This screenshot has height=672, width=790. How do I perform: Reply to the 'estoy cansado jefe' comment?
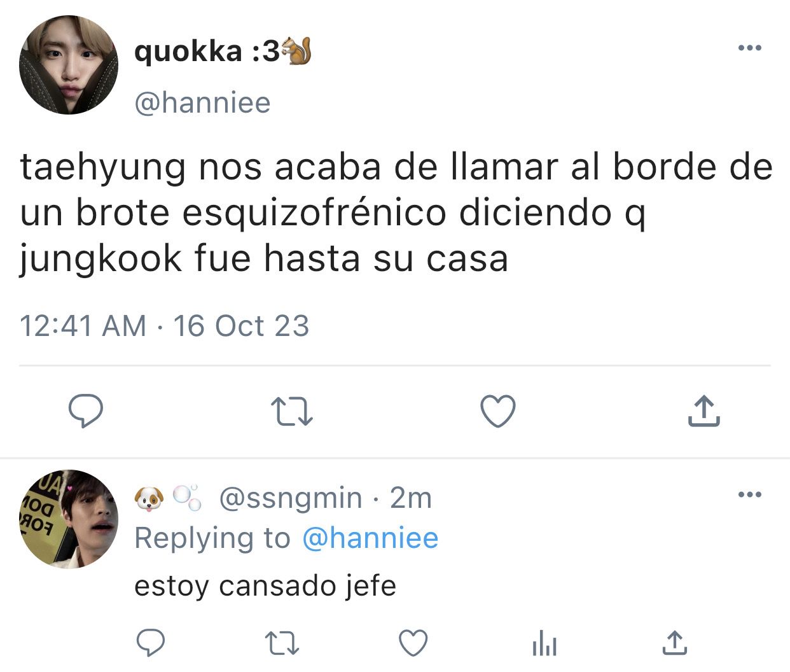(x=151, y=643)
